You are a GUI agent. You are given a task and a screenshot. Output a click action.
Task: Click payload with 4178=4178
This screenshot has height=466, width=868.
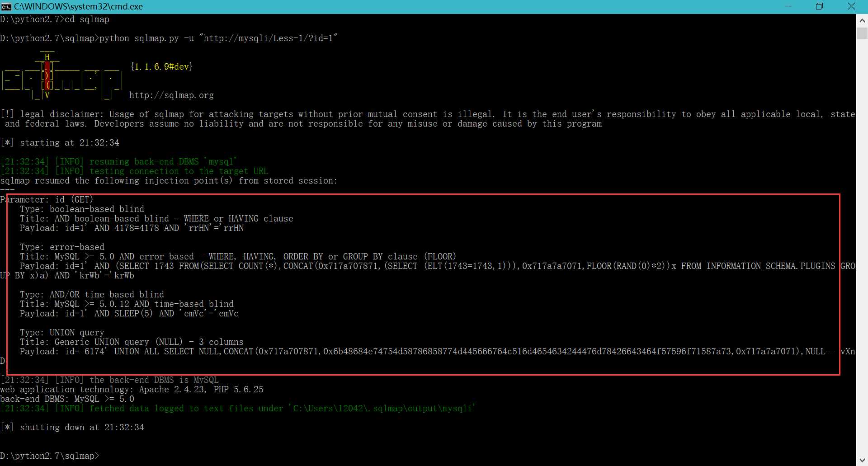pyautogui.click(x=132, y=228)
